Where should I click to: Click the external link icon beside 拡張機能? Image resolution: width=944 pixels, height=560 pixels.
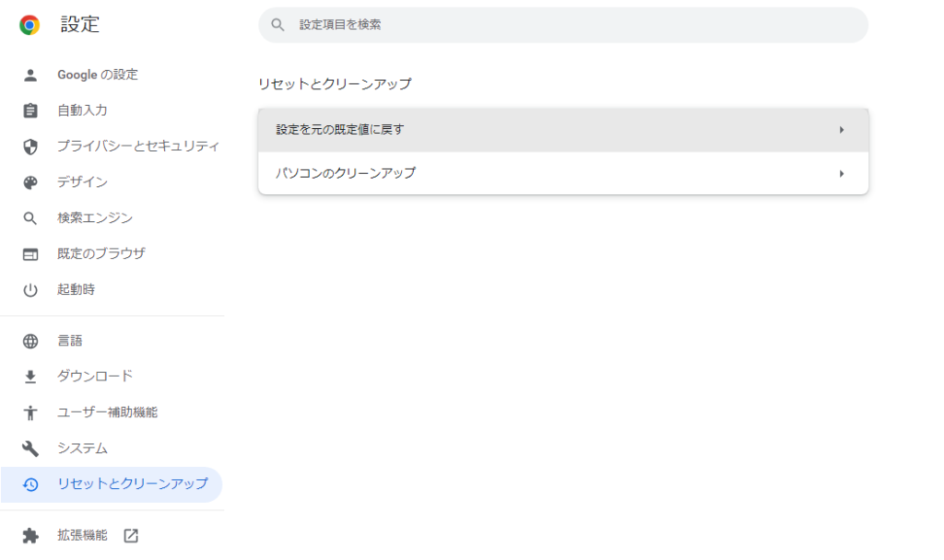tap(131, 535)
